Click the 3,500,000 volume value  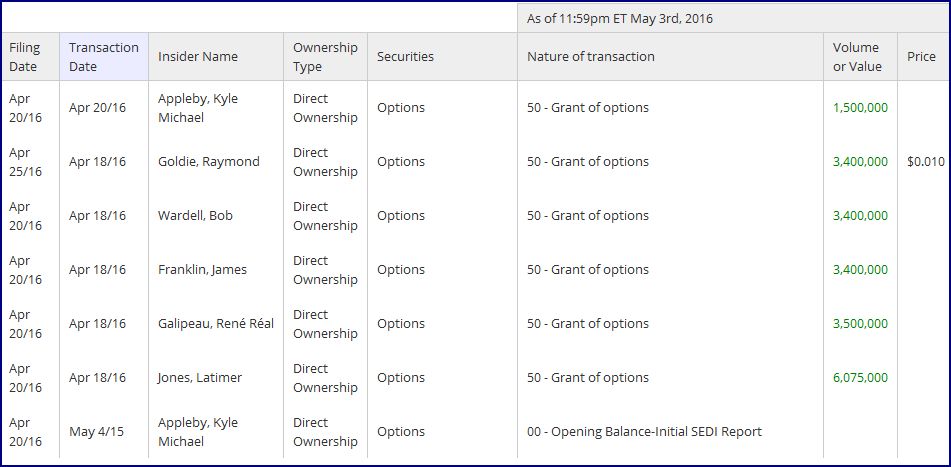coord(860,324)
